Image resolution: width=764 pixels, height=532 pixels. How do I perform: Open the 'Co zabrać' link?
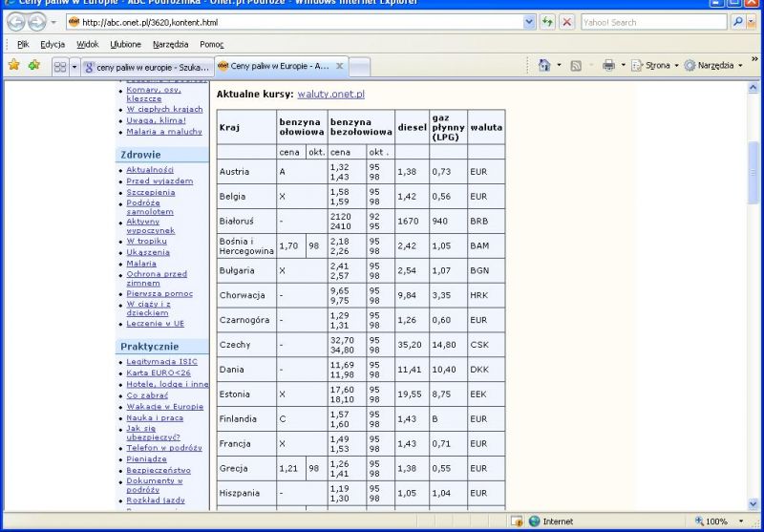click(x=147, y=395)
